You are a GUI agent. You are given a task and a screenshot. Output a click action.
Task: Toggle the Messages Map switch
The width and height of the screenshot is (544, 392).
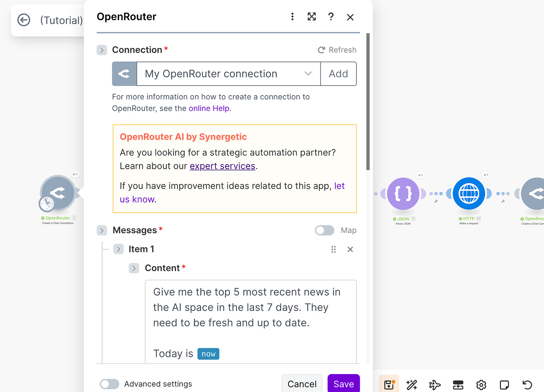click(324, 230)
